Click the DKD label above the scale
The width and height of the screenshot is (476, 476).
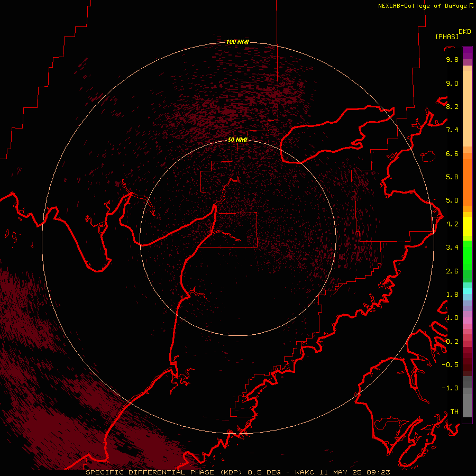click(464, 32)
